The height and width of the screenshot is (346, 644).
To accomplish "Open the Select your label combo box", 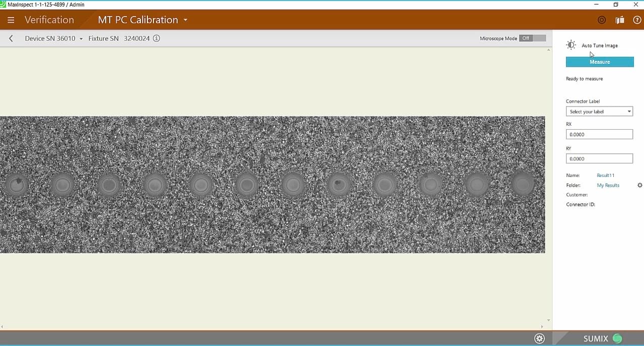I will pos(599,112).
